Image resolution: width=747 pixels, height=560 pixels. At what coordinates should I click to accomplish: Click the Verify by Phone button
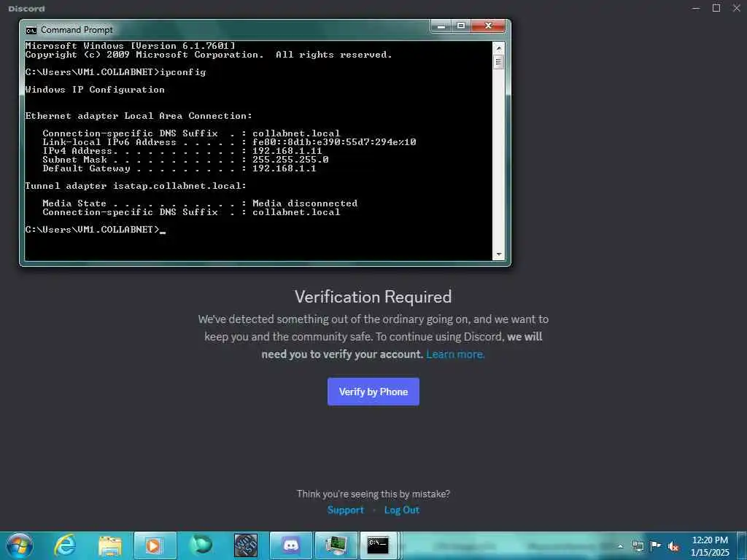(373, 392)
